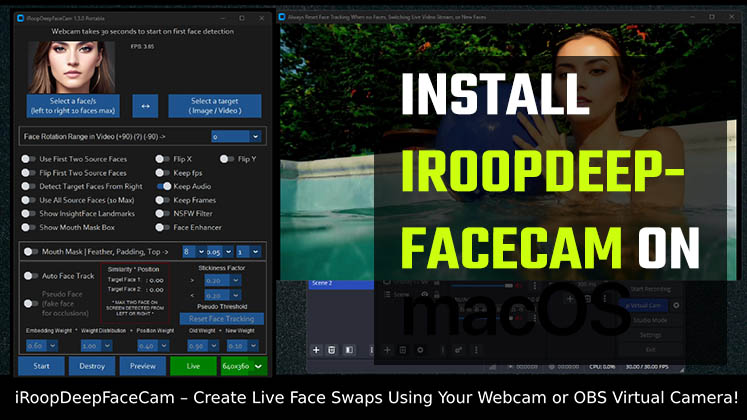This screenshot has width=747, height=420.
Task: Open Stickiness Factor less-than dropdown
Action: (223, 295)
